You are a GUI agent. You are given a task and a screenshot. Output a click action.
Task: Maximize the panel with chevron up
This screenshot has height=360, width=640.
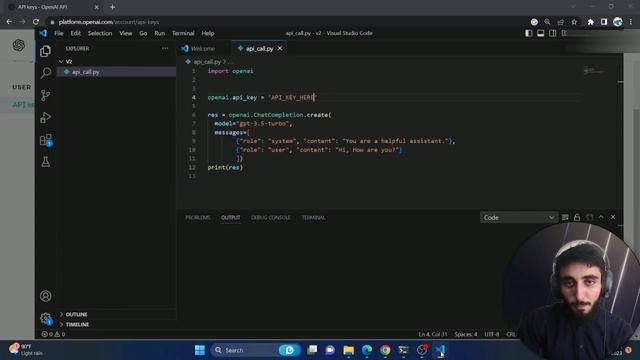click(601, 218)
